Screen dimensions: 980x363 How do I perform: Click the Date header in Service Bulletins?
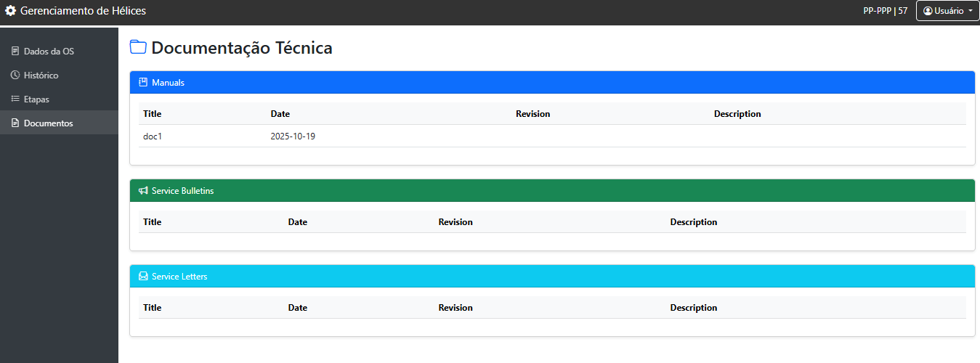298,222
